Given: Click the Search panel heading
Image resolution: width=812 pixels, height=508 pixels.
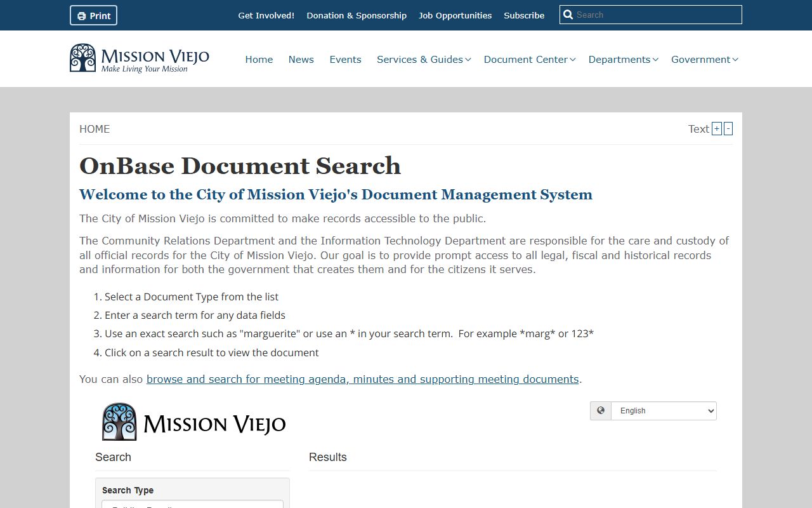Looking at the screenshot, I should (x=113, y=457).
